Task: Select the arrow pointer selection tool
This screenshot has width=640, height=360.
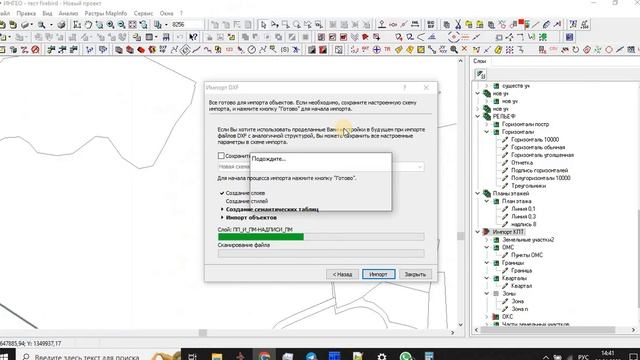Action: point(263,25)
